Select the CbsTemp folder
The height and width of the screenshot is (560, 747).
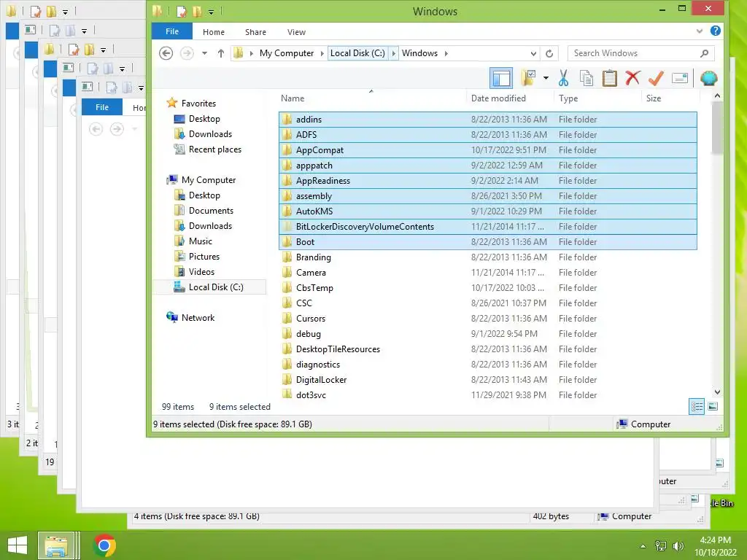pyautogui.click(x=488, y=287)
